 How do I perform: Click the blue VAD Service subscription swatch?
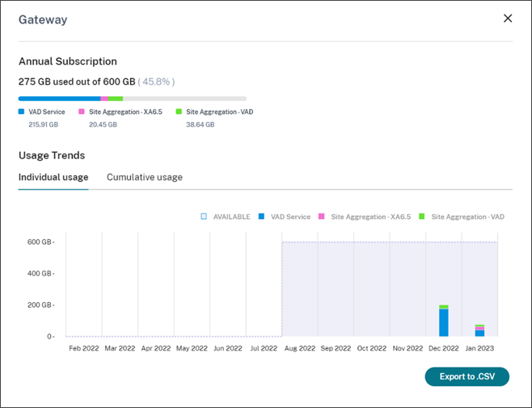click(x=22, y=112)
